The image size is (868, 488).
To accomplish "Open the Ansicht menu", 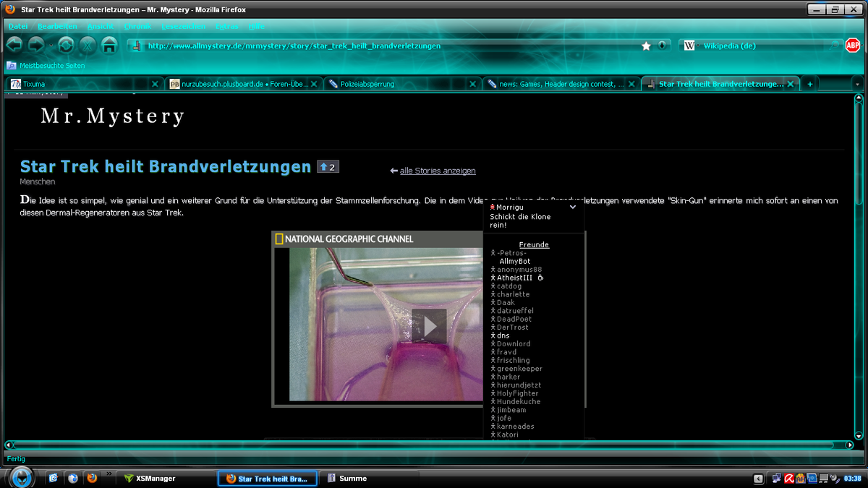I will 101,26.
